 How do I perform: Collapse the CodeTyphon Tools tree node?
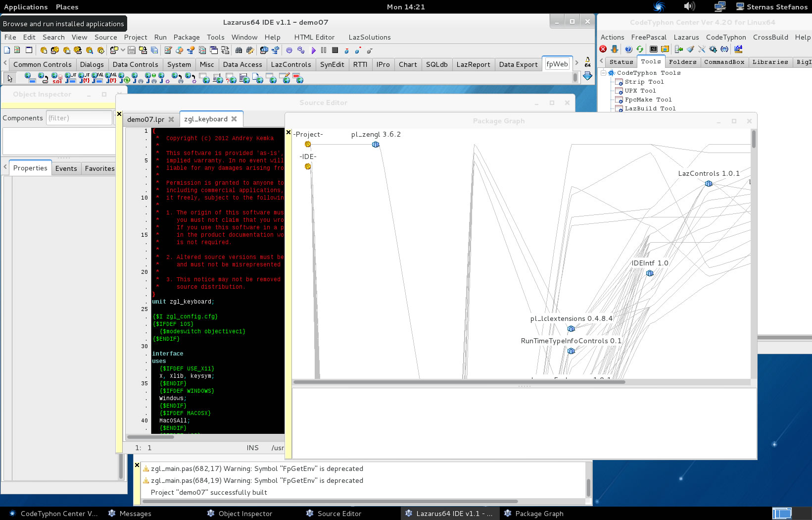[604, 73]
